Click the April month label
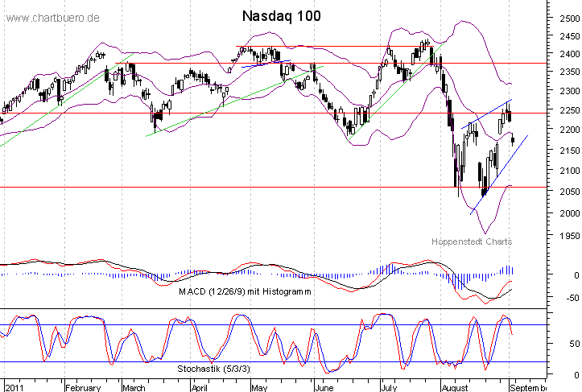This screenshot has width=582, height=392. point(200,388)
